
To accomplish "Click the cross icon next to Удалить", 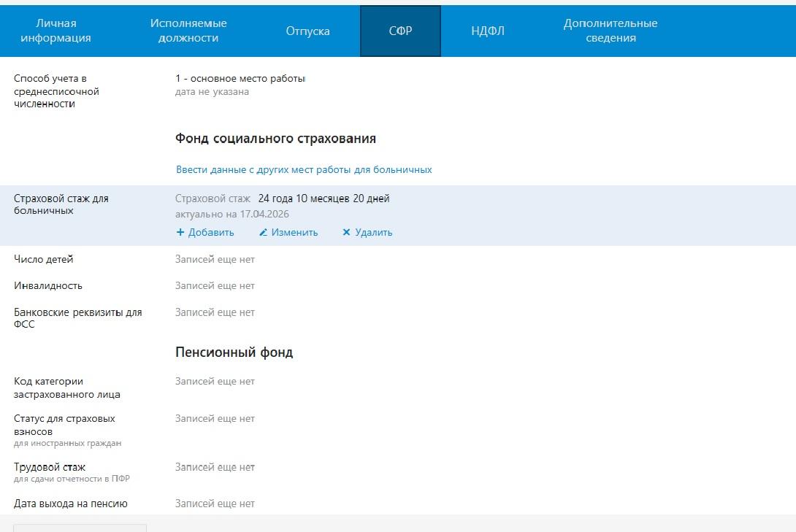I will click(x=346, y=232).
